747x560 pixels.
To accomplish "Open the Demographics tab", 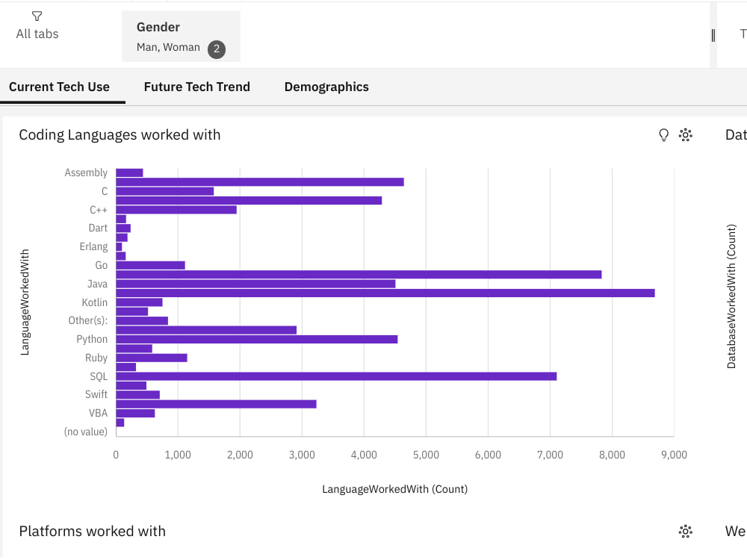I will click(x=326, y=87).
